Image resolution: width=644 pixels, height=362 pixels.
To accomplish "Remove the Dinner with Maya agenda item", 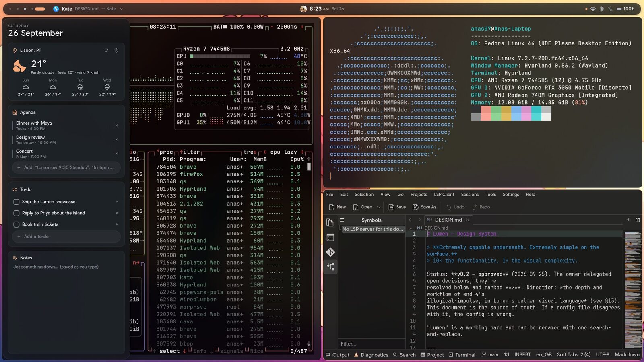I will pos(117,125).
